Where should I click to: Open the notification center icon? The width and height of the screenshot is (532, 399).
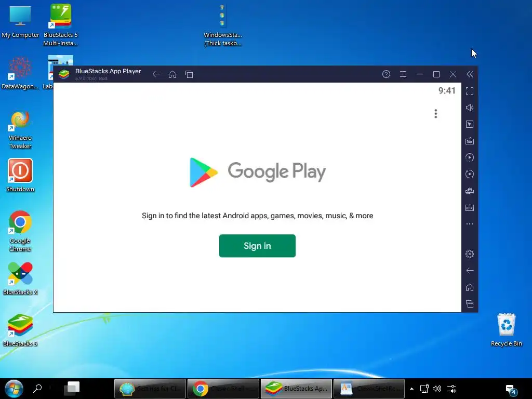(511, 390)
